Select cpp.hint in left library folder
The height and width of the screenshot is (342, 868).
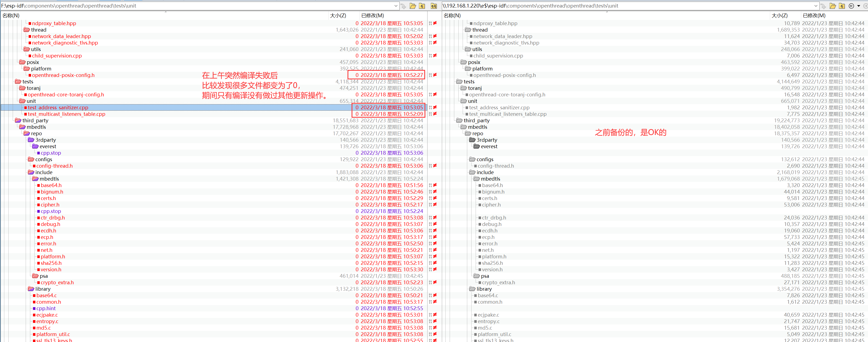46,308
